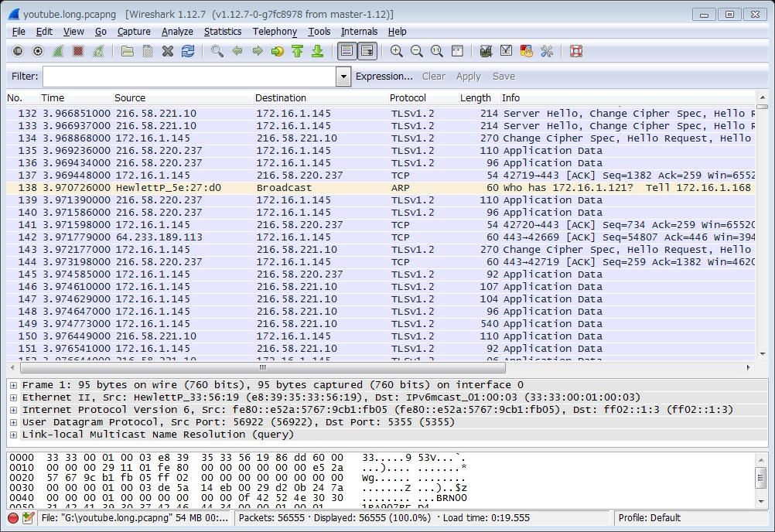Viewport: 775px width, 532px height.
Task: Focus the Filter input field
Action: click(x=189, y=77)
